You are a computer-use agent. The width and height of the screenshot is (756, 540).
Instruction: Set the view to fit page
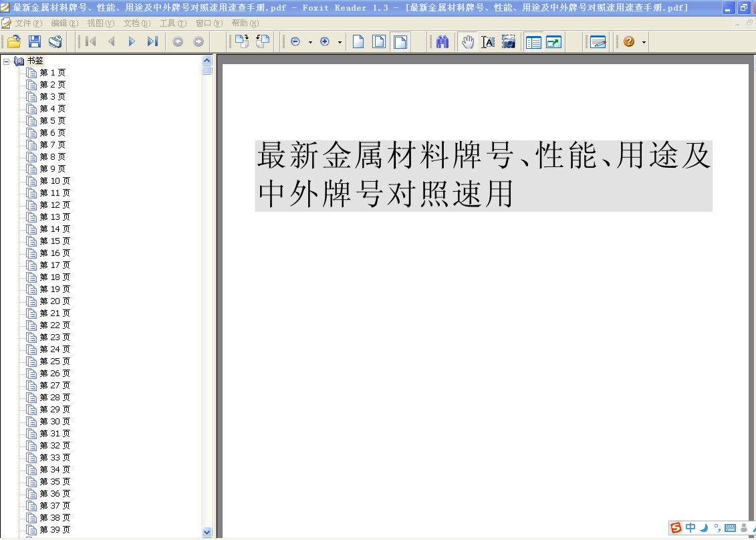tap(380, 42)
